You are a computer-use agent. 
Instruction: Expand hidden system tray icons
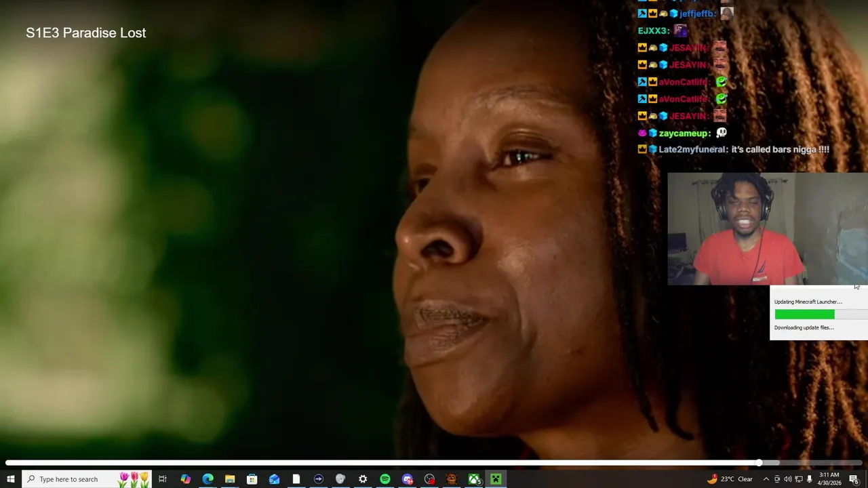click(x=766, y=479)
